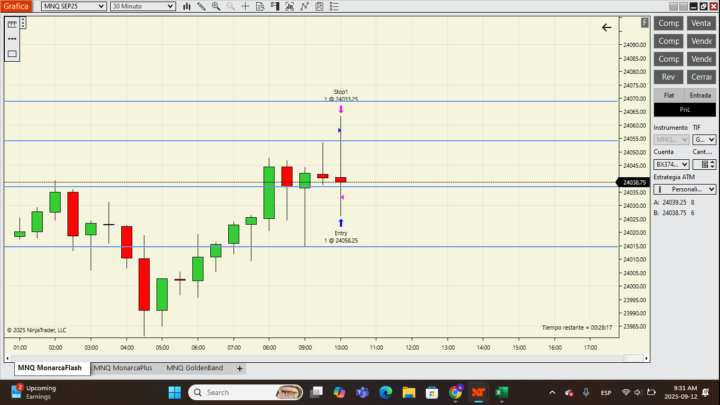Open the properties list icon

click(334, 6)
